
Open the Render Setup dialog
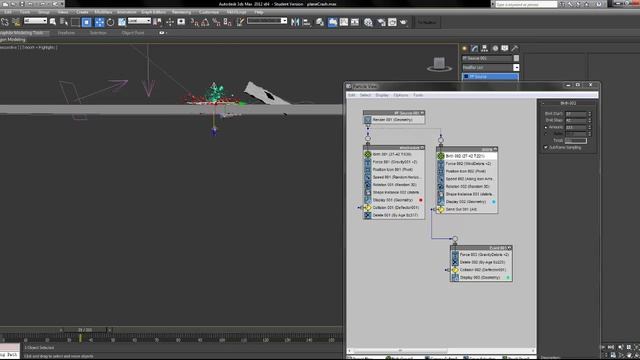point(381,22)
